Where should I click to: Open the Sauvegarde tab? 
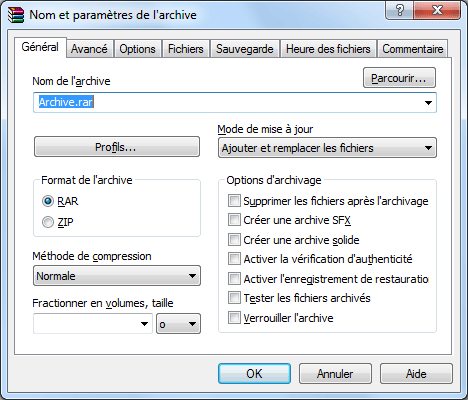point(245,49)
